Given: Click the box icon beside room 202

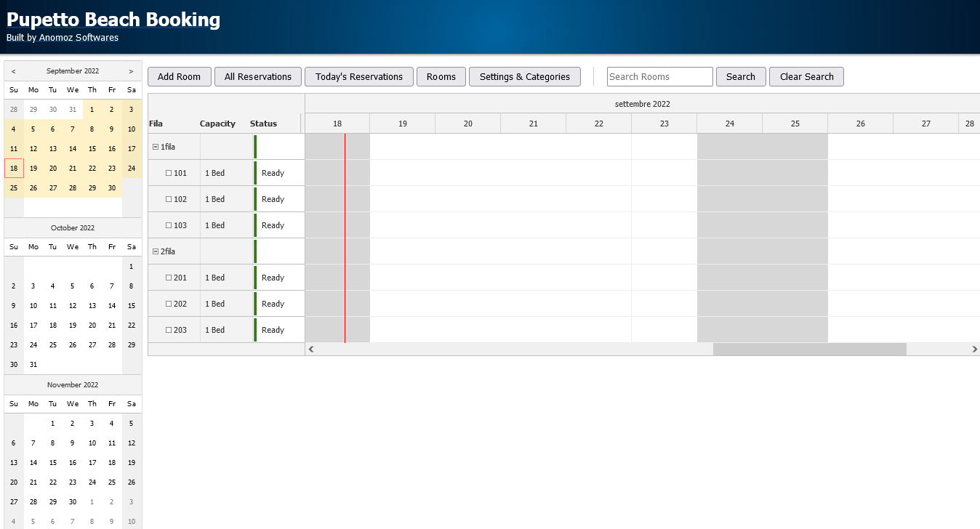Looking at the screenshot, I should pos(169,304).
